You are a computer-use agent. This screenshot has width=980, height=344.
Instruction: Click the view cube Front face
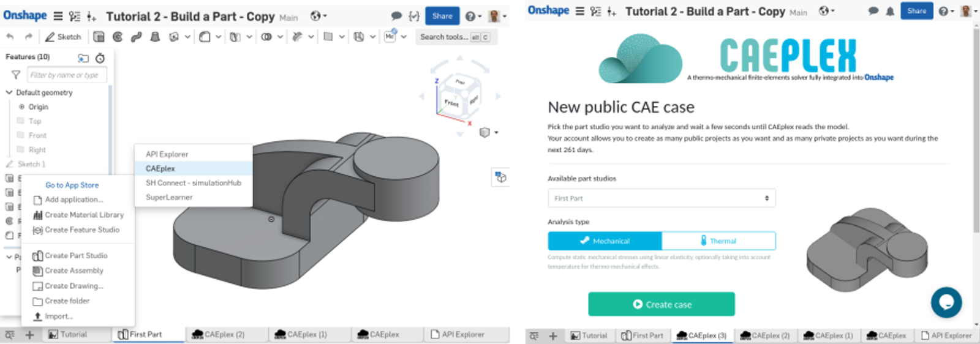(x=452, y=103)
